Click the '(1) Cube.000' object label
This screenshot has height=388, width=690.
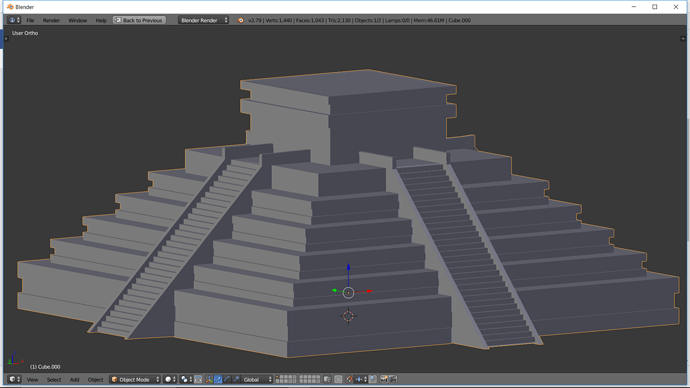(x=45, y=367)
